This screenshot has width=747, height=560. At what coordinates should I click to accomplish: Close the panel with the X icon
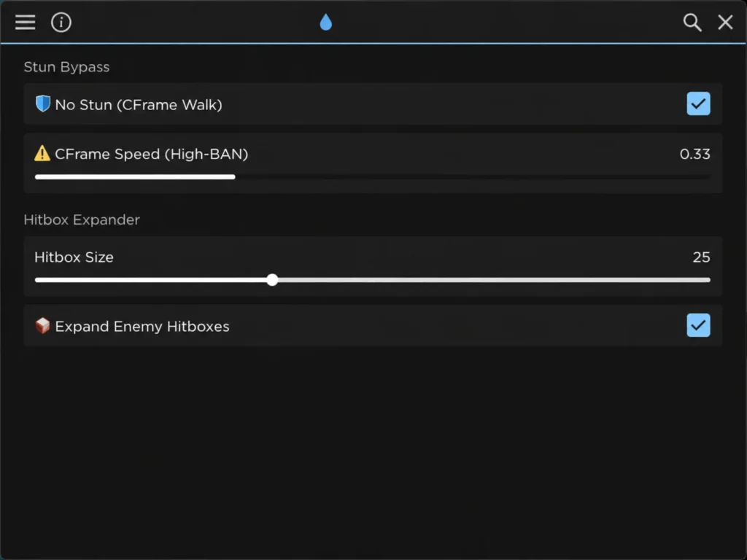[x=726, y=22]
